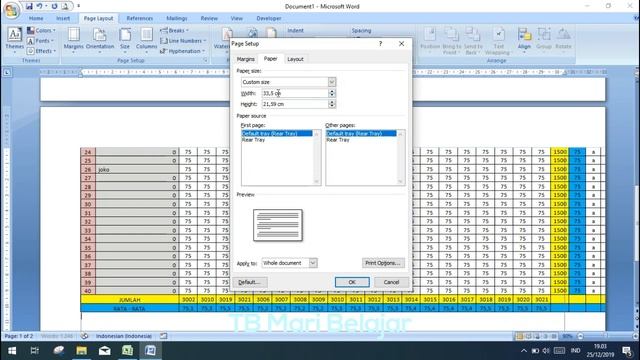640x360 pixels.
Task: Click the Position icon in the Arrange group
Action: [430, 40]
